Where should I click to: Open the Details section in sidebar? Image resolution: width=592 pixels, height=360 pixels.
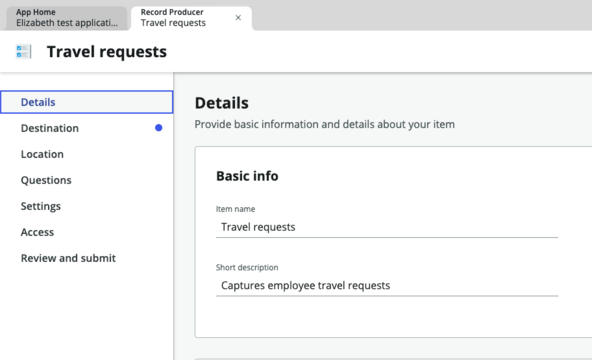(87, 102)
